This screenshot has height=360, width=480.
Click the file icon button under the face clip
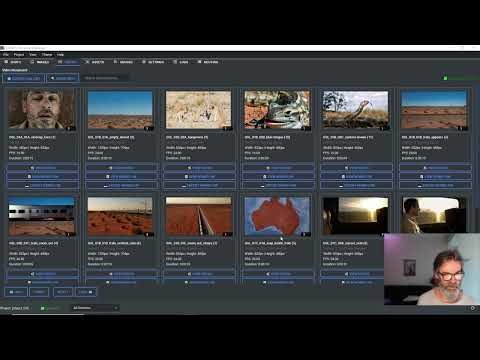pyautogui.click(x=43, y=176)
